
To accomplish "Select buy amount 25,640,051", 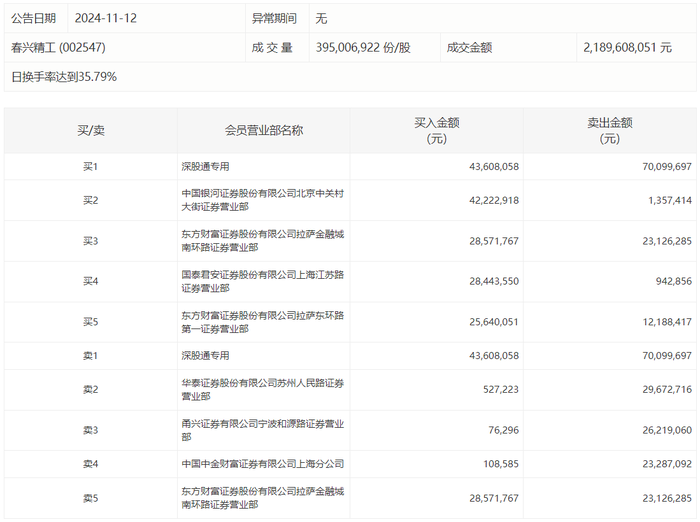I will pos(494,322).
